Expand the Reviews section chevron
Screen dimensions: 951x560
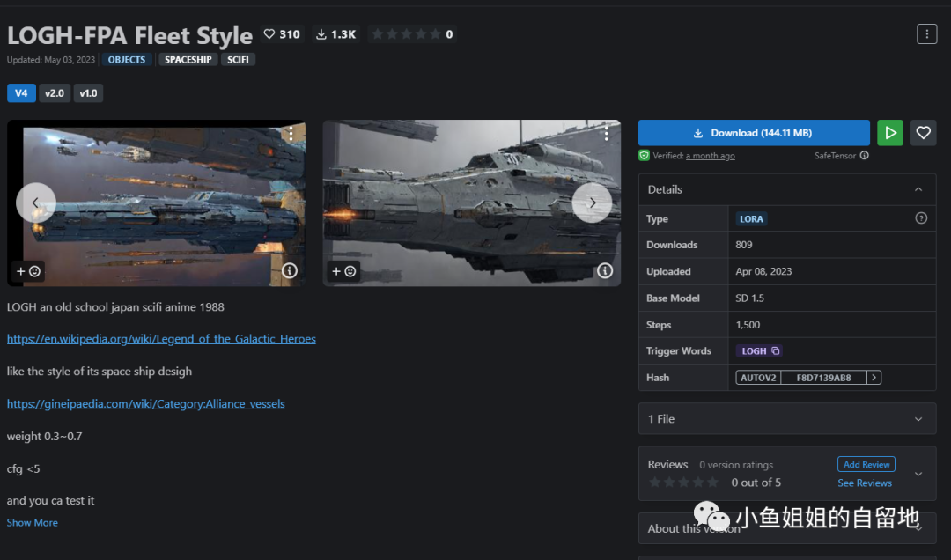click(x=918, y=474)
